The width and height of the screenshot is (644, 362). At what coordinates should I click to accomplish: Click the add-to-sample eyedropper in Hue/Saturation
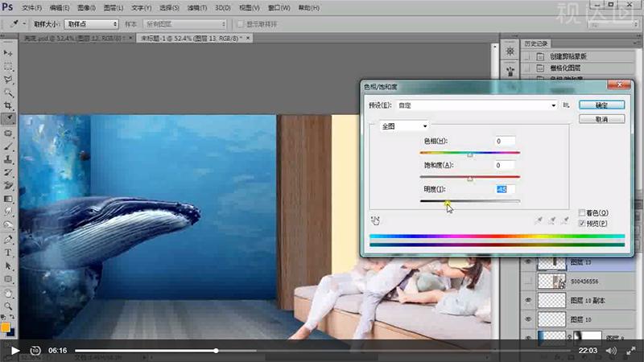(552, 220)
